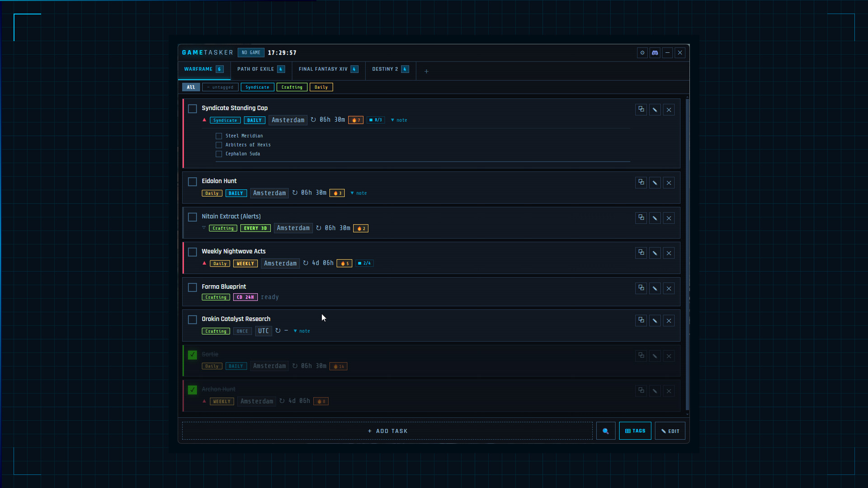Expand the note on Eidolon Hunt
Viewport: 868px width, 488px height.
359,193
